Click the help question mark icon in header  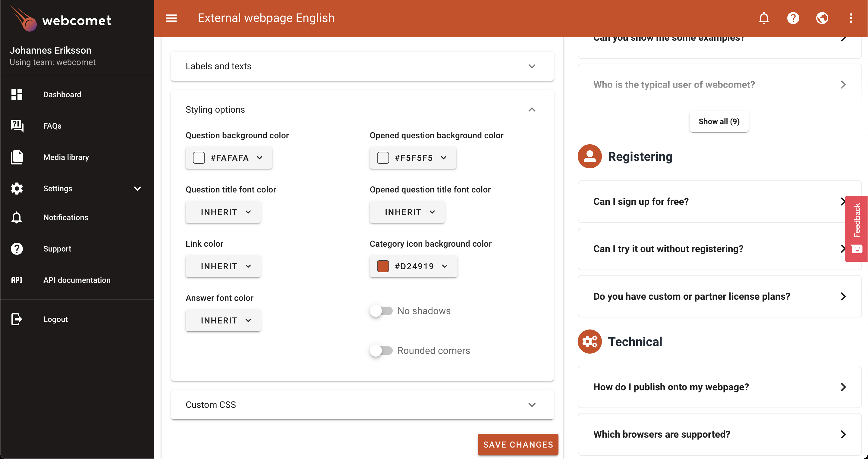click(x=793, y=18)
